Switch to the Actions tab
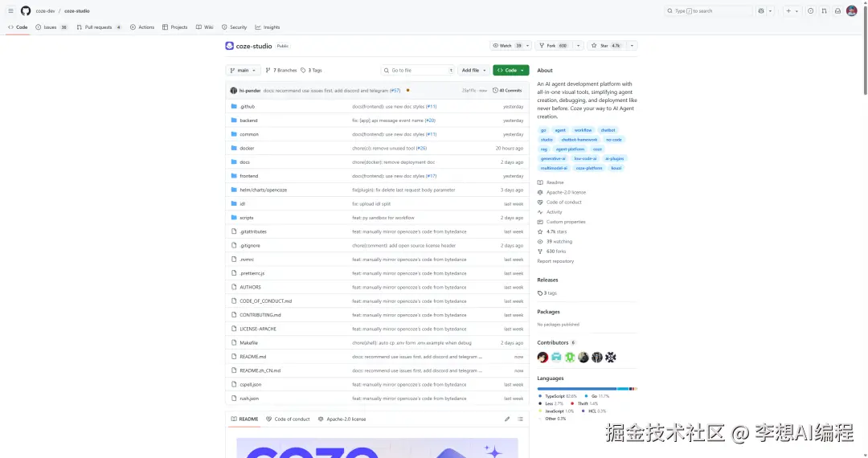The image size is (868, 458). 142,27
